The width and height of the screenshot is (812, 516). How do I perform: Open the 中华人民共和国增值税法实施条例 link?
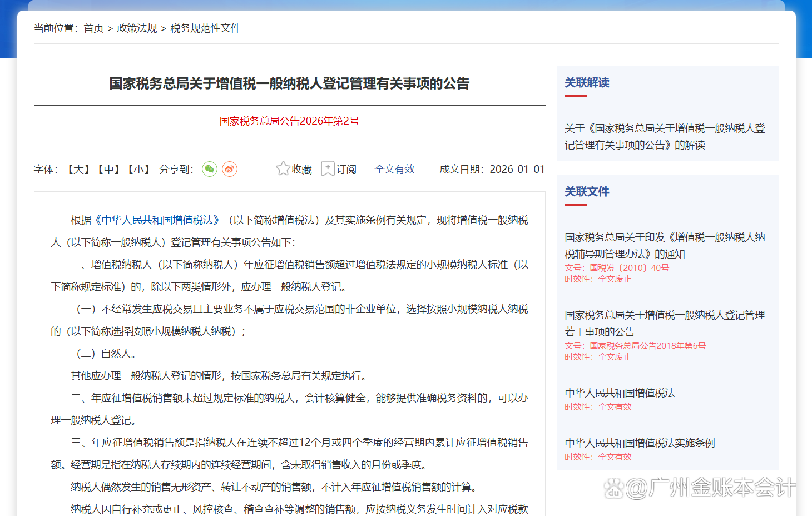tap(638, 443)
